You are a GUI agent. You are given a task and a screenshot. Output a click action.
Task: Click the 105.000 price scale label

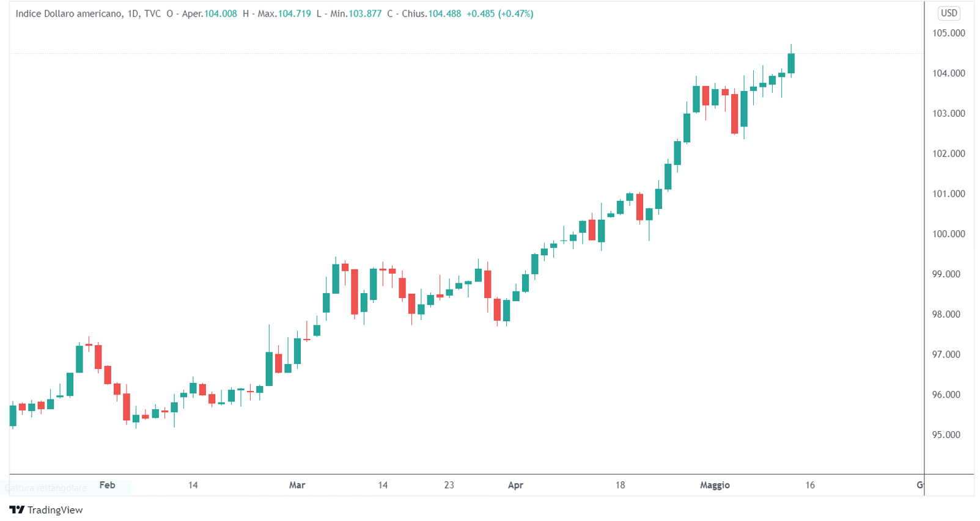(948, 33)
